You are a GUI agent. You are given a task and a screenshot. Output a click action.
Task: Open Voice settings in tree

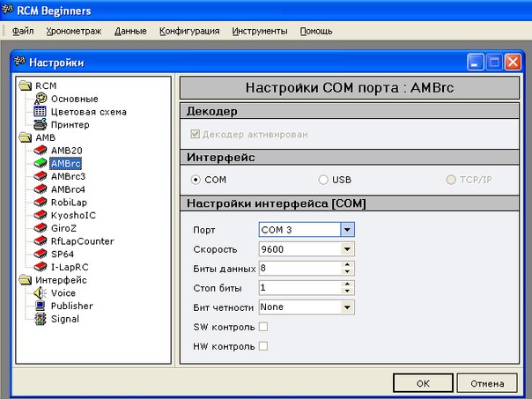63,292
